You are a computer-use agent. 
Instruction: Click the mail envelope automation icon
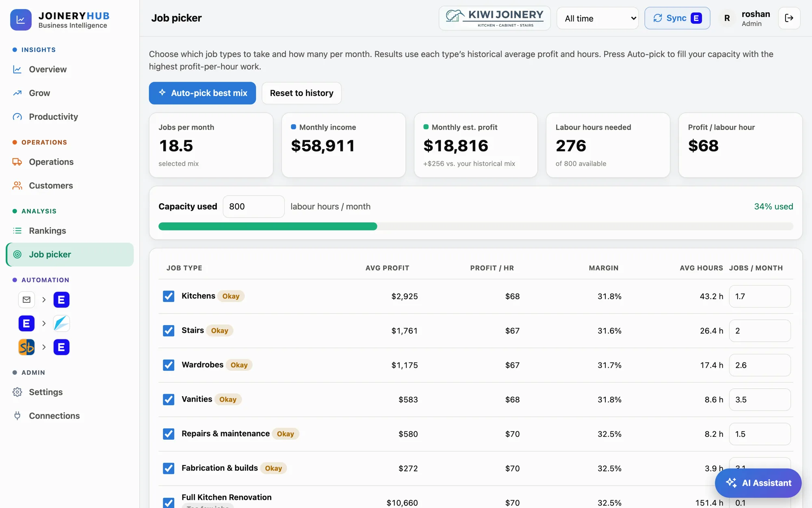pyautogui.click(x=26, y=300)
